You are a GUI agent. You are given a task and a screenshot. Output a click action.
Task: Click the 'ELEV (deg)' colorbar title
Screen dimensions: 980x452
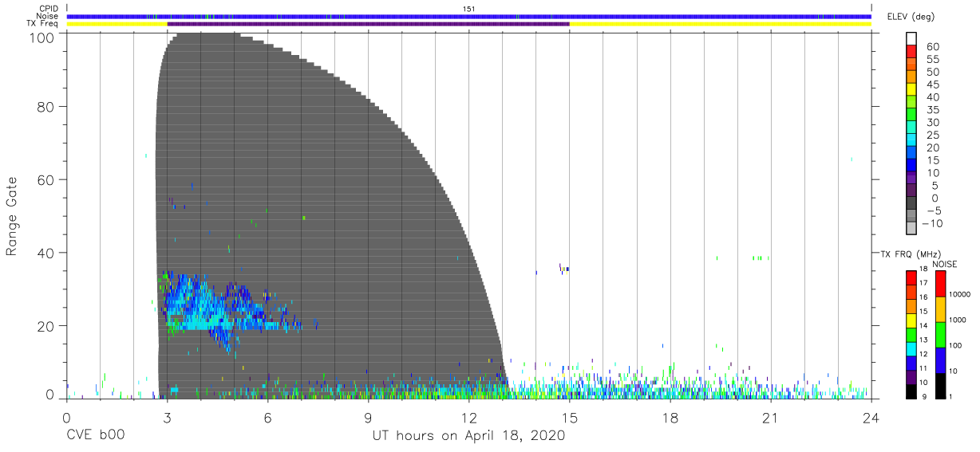(911, 17)
